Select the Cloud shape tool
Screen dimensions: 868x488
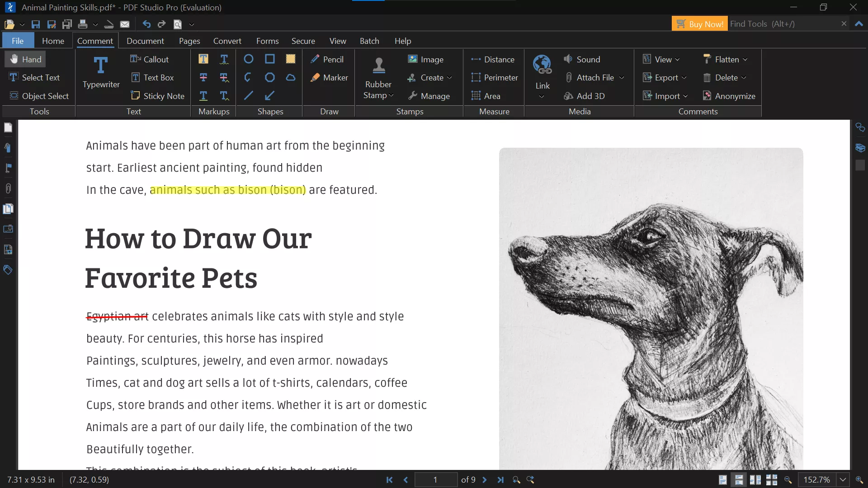(x=290, y=77)
